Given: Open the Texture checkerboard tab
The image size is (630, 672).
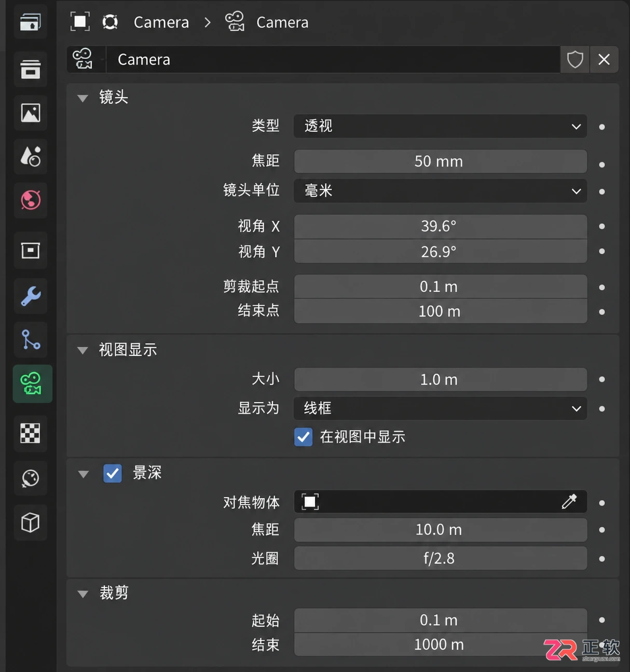Looking at the screenshot, I should [30, 433].
